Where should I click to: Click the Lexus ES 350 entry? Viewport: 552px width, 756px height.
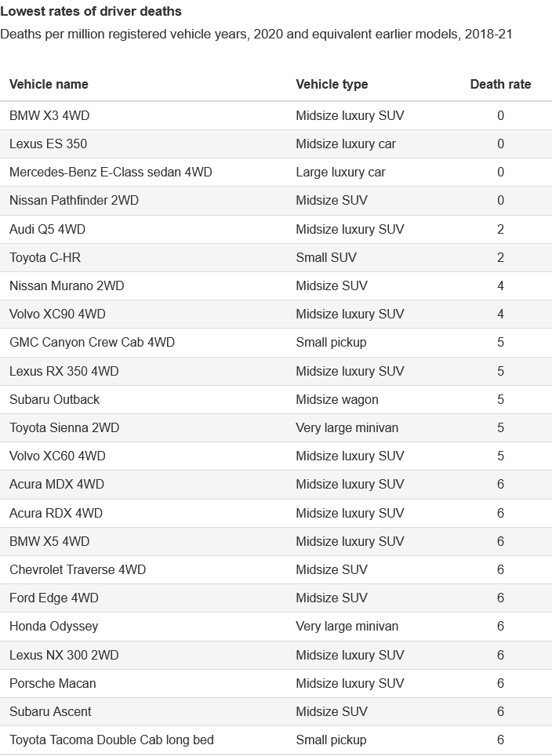(x=48, y=144)
